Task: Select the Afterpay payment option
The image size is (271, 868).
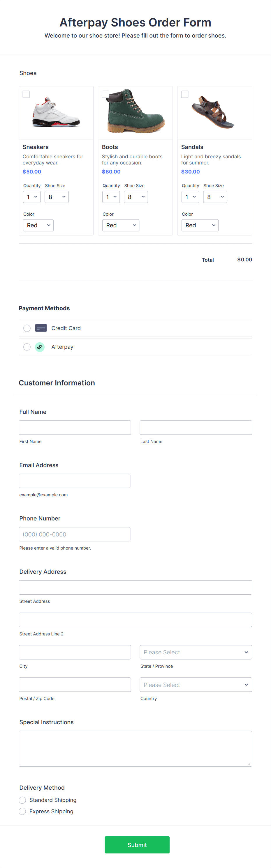Action: 27,347
